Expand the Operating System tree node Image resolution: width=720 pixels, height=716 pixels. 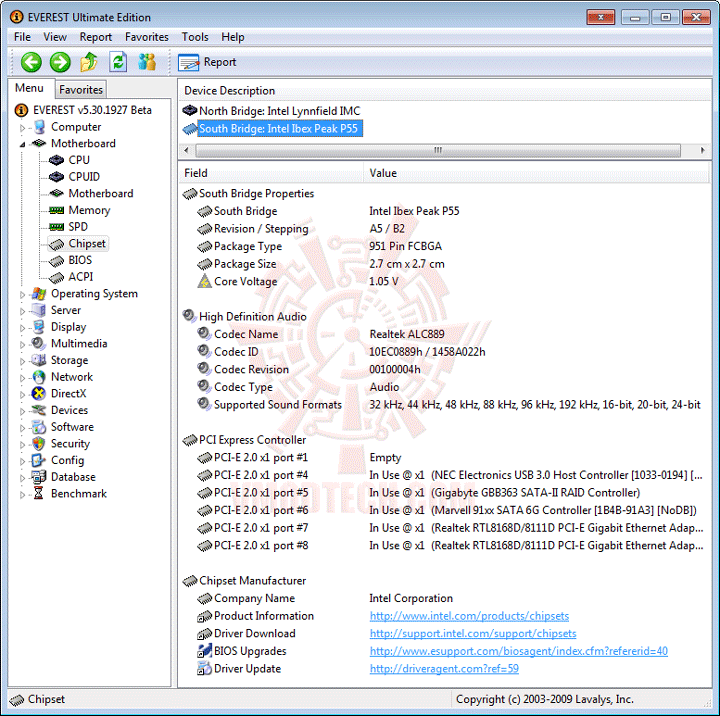point(22,294)
